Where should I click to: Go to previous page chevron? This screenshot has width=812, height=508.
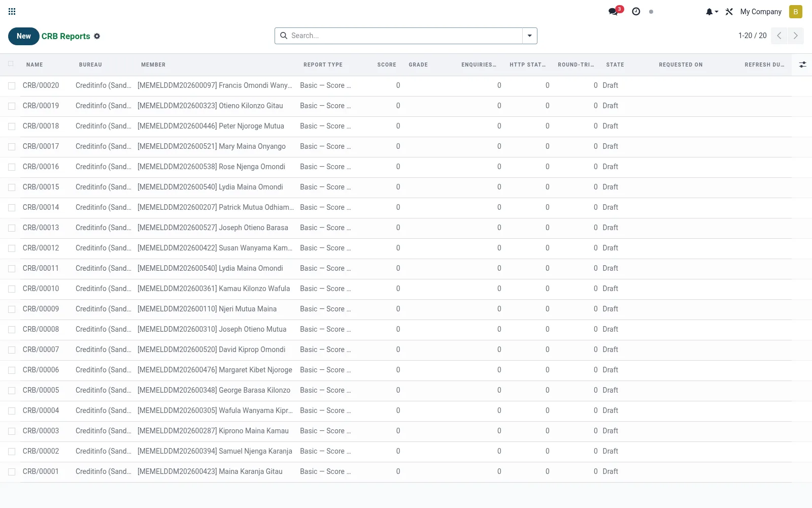click(779, 36)
